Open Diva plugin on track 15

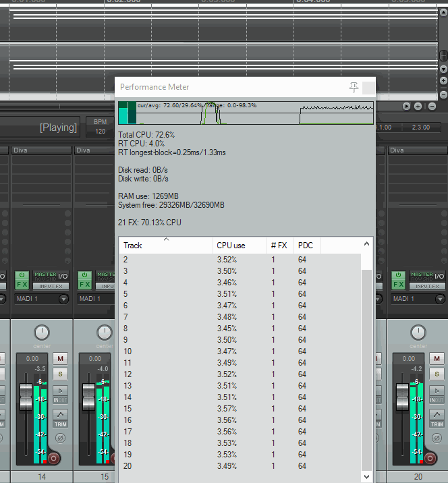pos(94,150)
